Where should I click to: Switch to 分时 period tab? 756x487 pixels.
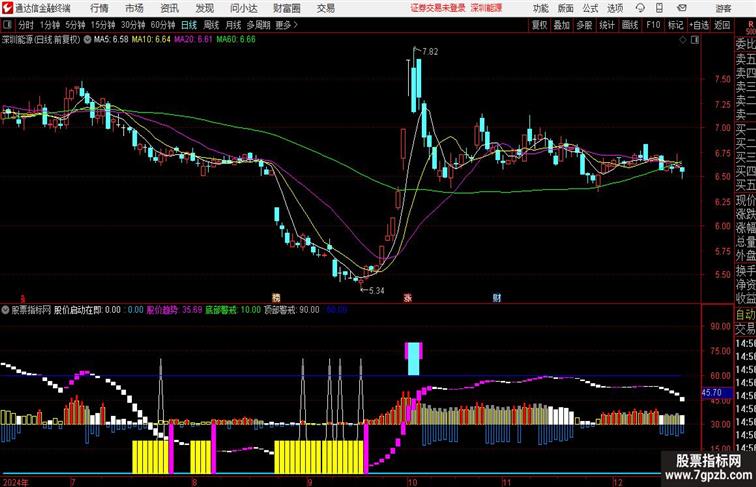26,25
